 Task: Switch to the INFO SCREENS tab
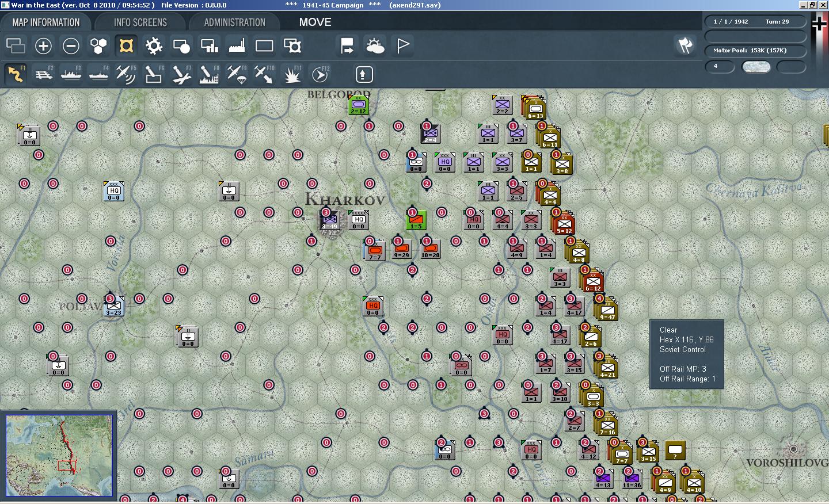tap(140, 22)
